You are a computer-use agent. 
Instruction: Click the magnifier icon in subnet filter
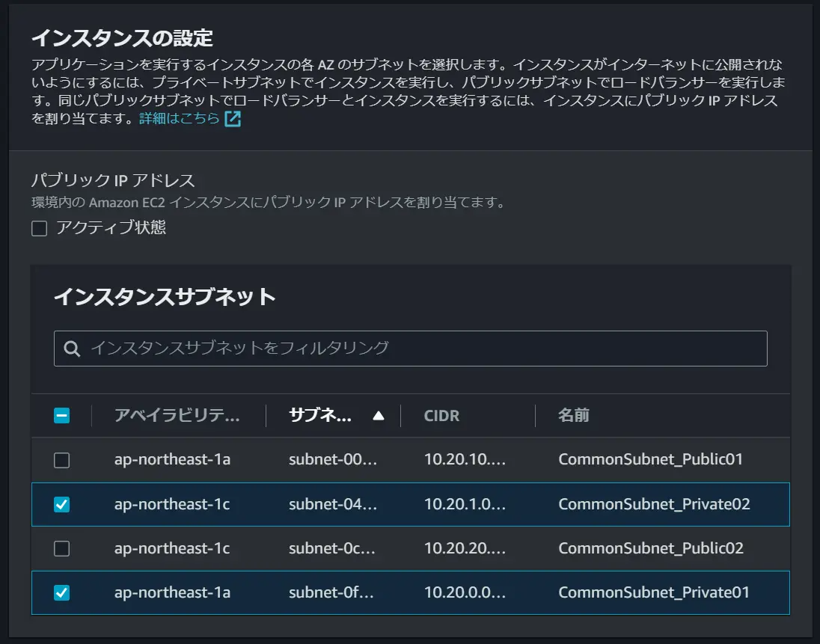72,349
